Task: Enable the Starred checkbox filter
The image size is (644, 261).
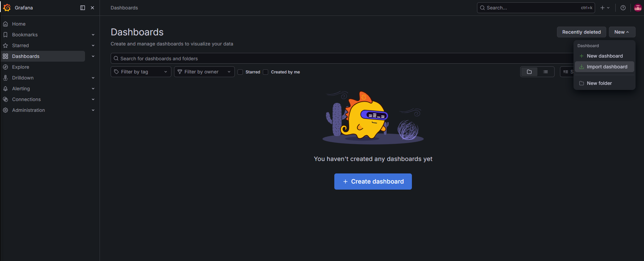Action: coord(240,72)
